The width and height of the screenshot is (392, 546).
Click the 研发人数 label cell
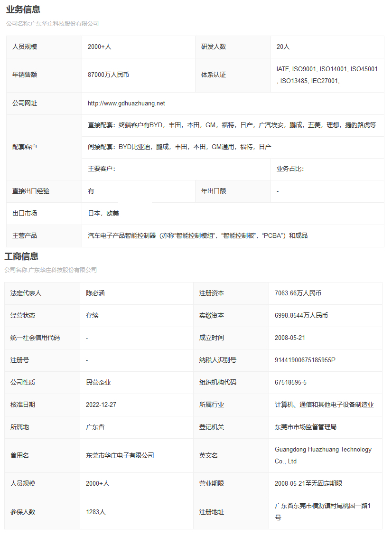(233, 47)
